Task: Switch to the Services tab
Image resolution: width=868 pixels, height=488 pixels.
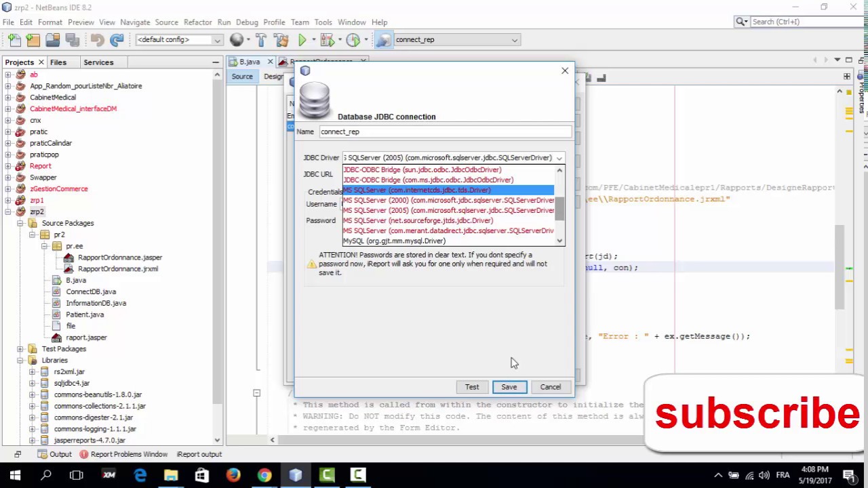Action: tap(98, 62)
